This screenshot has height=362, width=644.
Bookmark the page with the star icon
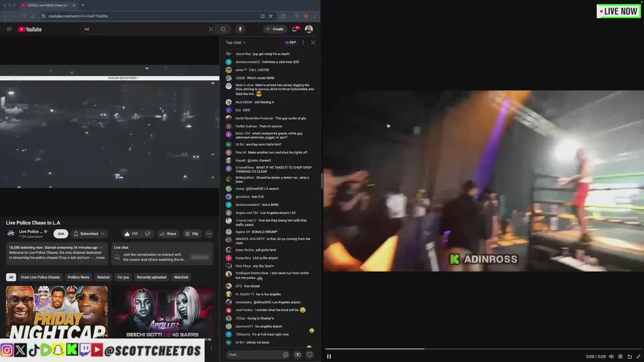pos(270,16)
